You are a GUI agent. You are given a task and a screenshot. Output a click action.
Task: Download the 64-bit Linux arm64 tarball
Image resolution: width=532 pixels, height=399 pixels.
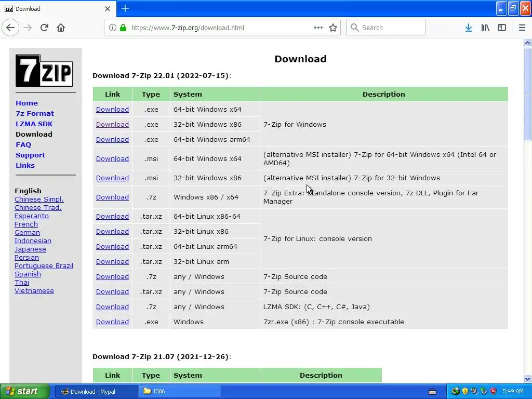click(112, 246)
